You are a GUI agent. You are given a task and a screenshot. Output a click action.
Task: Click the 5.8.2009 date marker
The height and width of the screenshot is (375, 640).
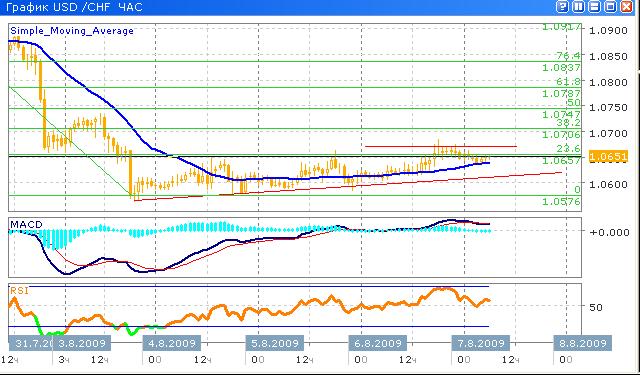coord(275,343)
